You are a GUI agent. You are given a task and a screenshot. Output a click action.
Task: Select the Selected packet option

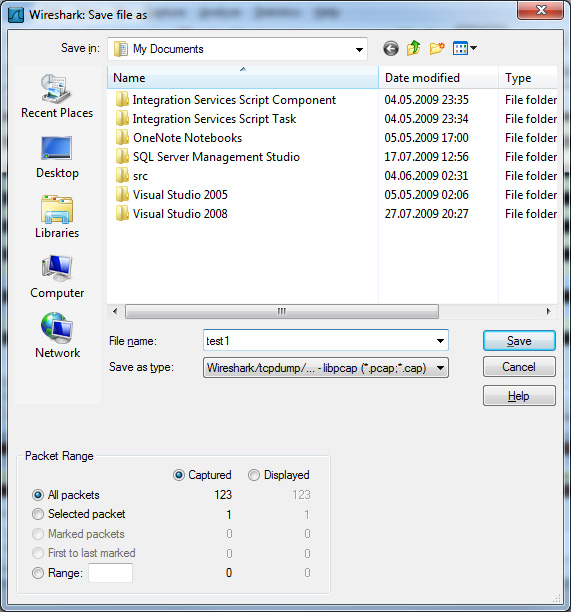pyautogui.click(x=38, y=514)
